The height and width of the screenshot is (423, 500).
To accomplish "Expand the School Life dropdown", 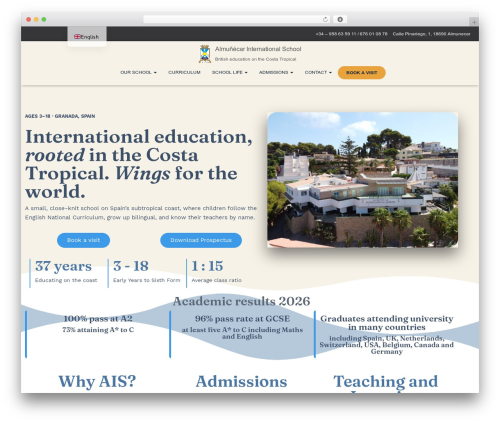I will pos(230,72).
